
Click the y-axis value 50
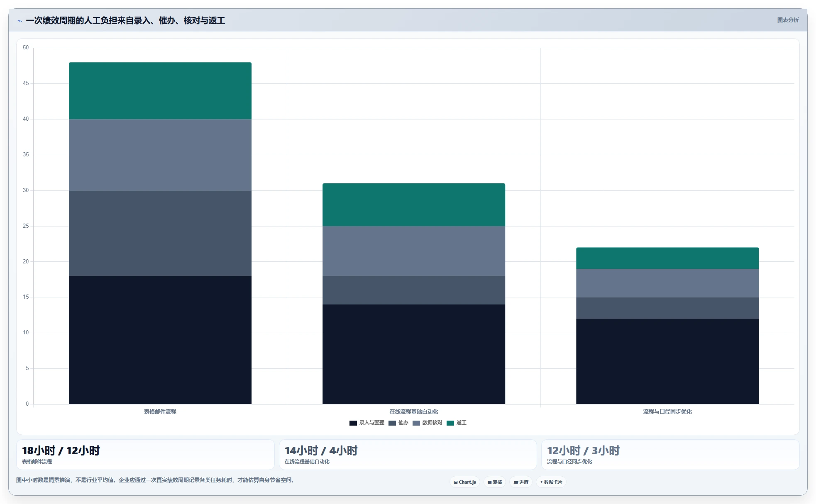26,48
